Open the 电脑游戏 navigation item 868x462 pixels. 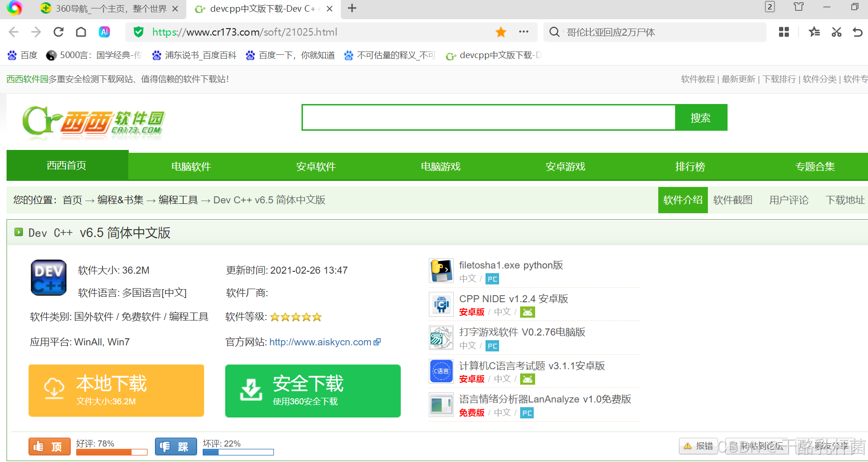(x=441, y=167)
